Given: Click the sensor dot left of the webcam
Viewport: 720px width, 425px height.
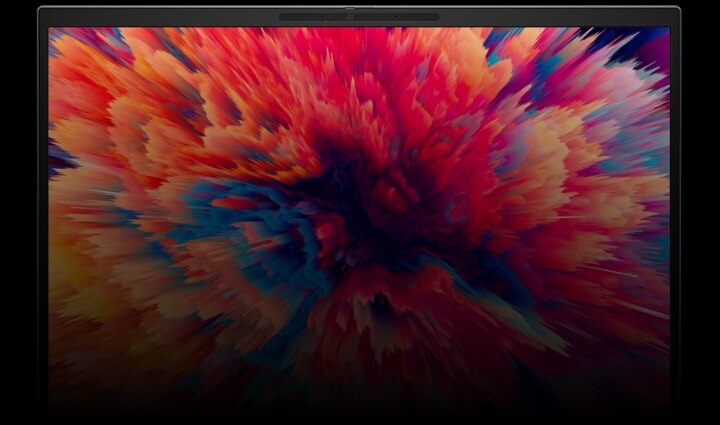Looking at the screenshot, I should [321, 17].
